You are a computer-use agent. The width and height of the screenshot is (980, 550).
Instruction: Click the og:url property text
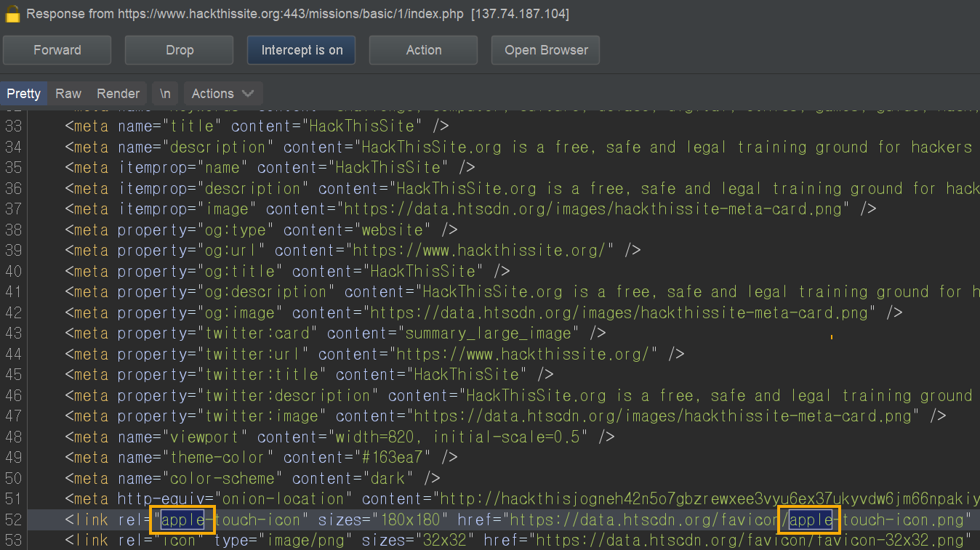tap(192, 251)
